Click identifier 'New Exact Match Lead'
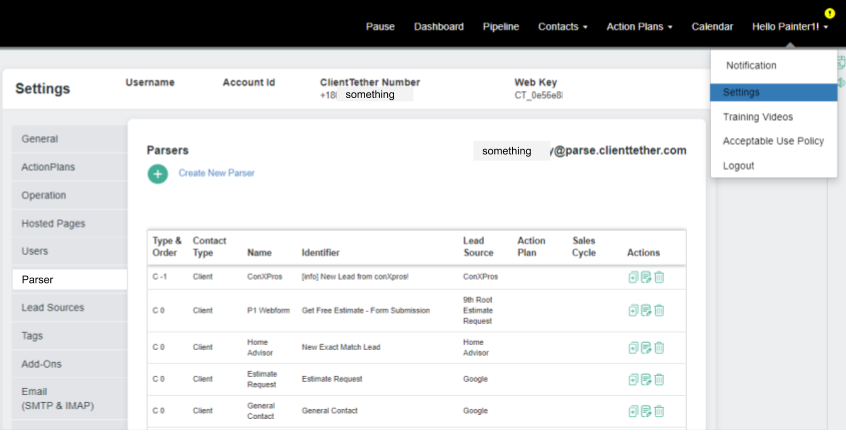The width and height of the screenshot is (846, 432). coord(341,347)
